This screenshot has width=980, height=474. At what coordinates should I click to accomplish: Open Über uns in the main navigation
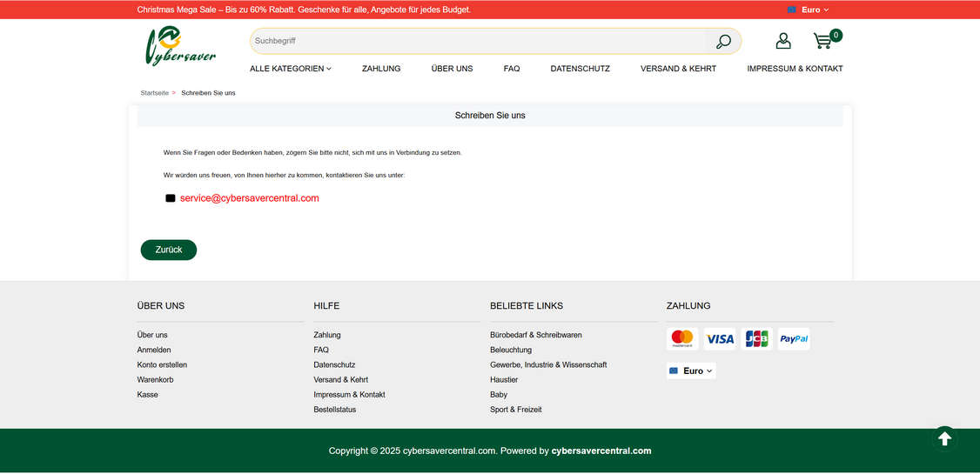click(x=452, y=69)
